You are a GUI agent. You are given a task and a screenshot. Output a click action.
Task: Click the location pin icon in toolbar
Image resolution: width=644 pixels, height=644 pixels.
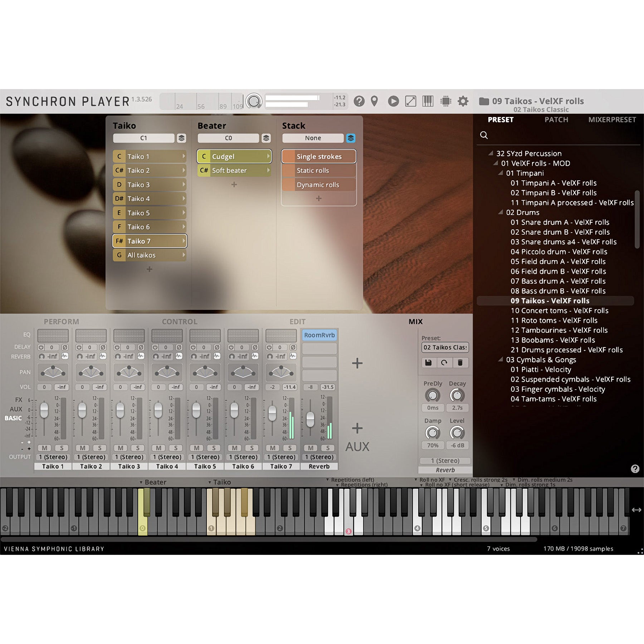374,101
